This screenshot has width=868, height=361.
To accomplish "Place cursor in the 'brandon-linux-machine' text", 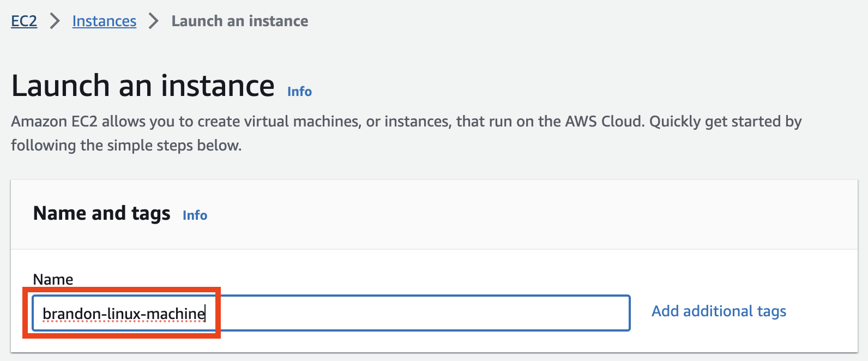I will pos(124,314).
